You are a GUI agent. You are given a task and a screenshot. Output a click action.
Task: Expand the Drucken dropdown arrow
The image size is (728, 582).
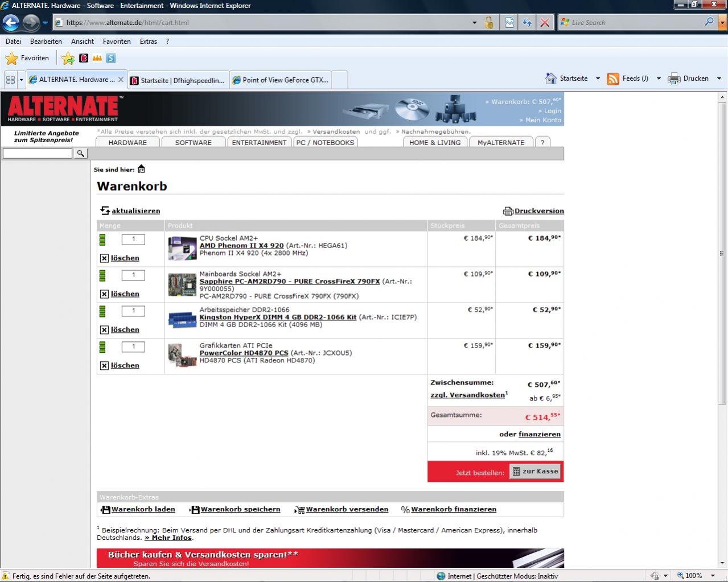click(719, 79)
